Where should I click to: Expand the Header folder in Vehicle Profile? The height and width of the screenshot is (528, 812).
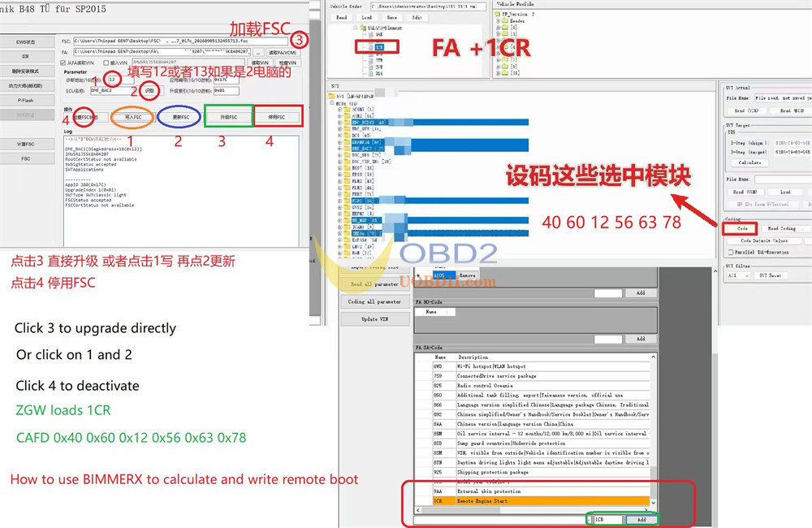pos(499,21)
